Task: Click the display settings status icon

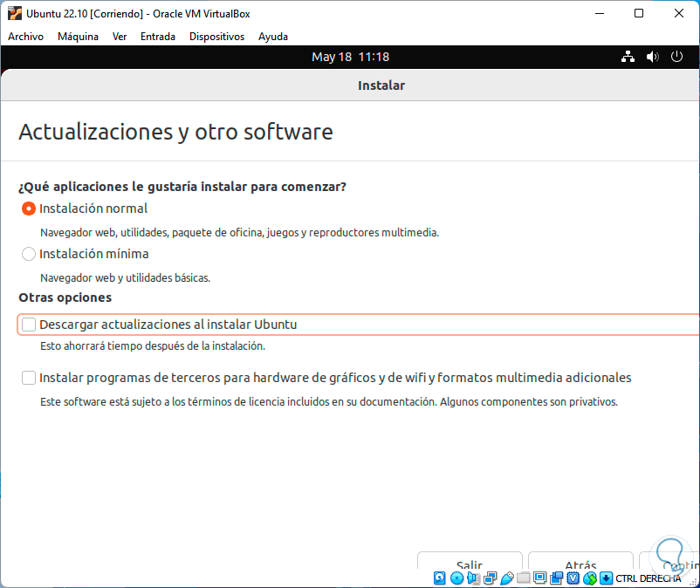Action: [x=539, y=578]
